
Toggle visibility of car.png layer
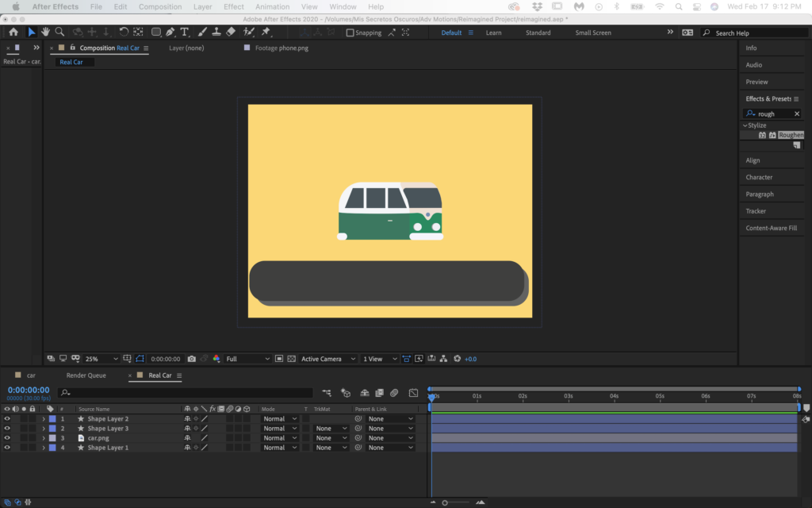pyautogui.click(x=7, y=438)
